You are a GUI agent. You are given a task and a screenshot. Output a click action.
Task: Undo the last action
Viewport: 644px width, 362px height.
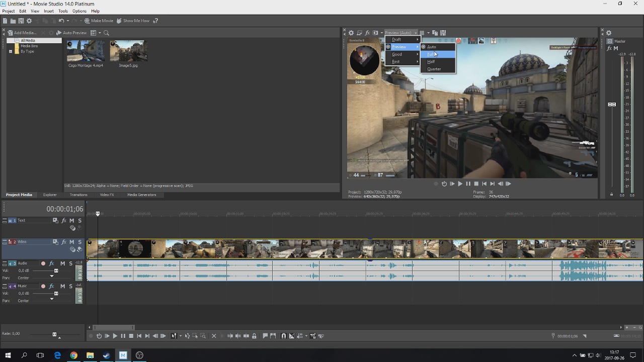tap(61, 21)
